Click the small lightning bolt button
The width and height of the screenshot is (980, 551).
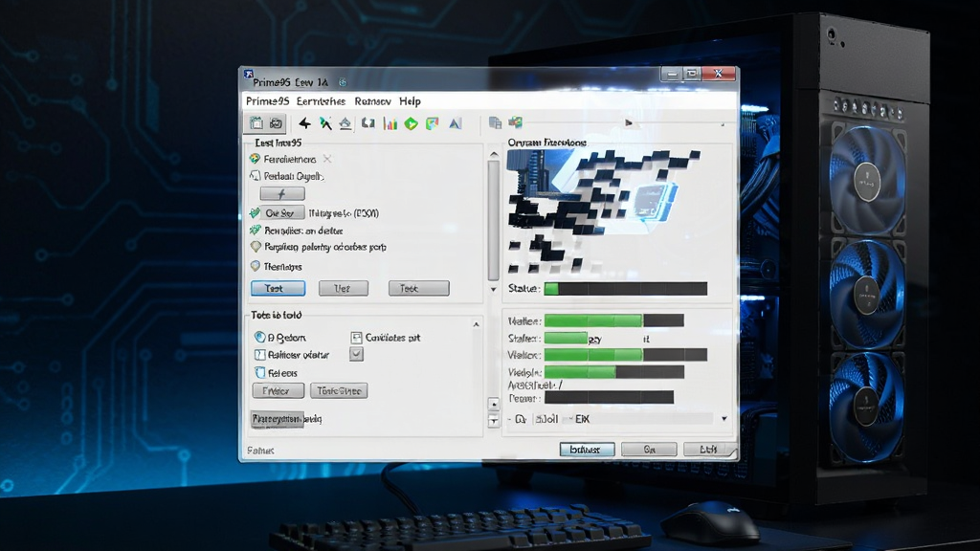tap(282, 193)
